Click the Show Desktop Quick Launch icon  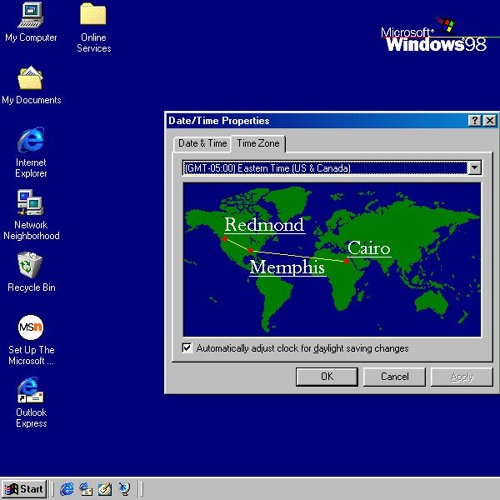(x=105, y=489)
